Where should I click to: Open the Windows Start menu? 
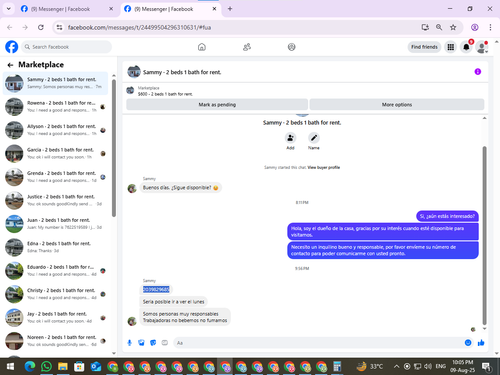coord(10,367)
